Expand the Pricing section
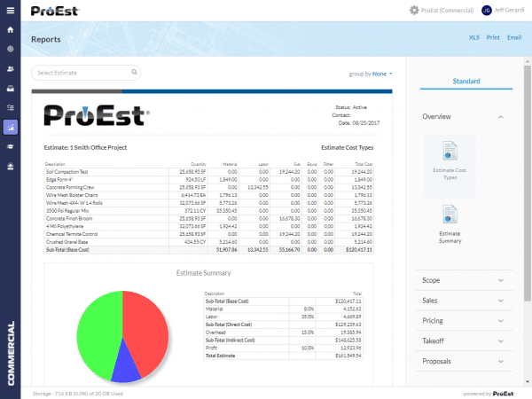 (501, 320)
